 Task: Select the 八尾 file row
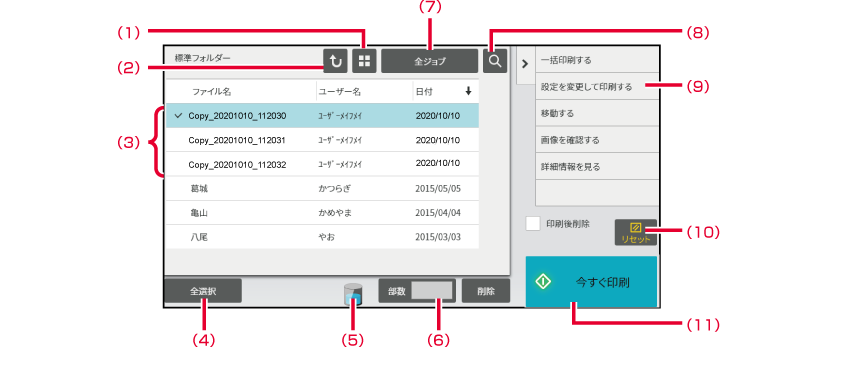(322, 237)
